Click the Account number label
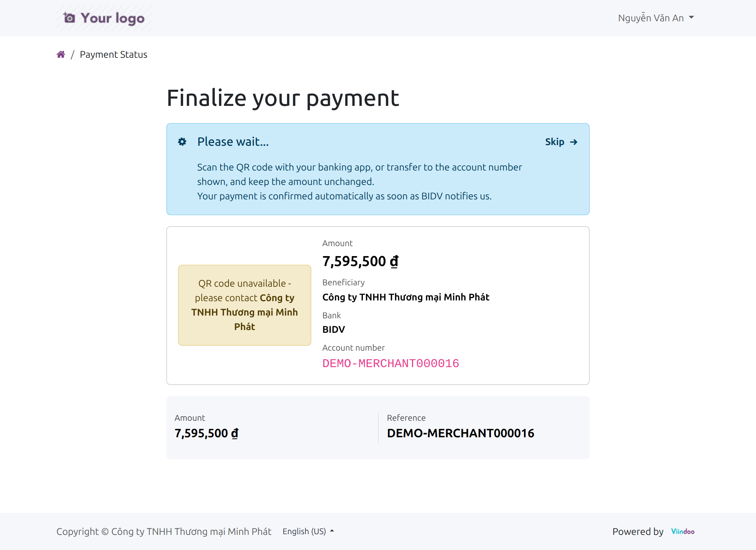Viewport: 756px width, 550px height. pos(354,348)
